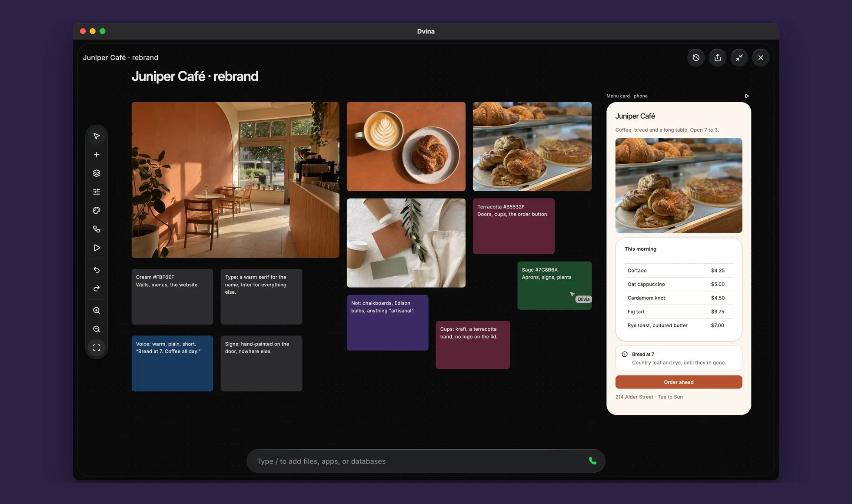Image resolution: width=852 pixels, height=504 pixels.
Task: Click the Fig tart menu row
Action: point(679,312)
